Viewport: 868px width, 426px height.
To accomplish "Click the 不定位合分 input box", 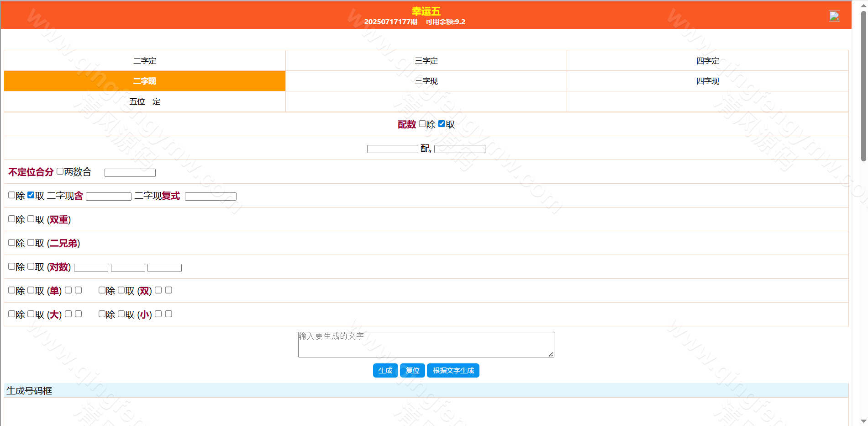I will pos(130,173).
